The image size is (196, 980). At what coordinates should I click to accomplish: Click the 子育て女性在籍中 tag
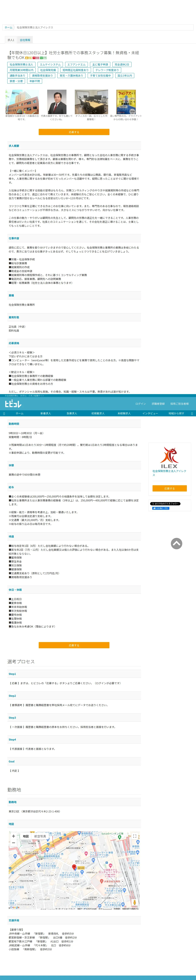[100, 76]
